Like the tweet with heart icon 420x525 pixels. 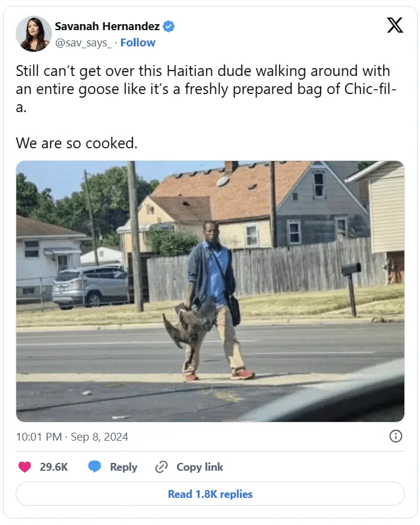25,467
